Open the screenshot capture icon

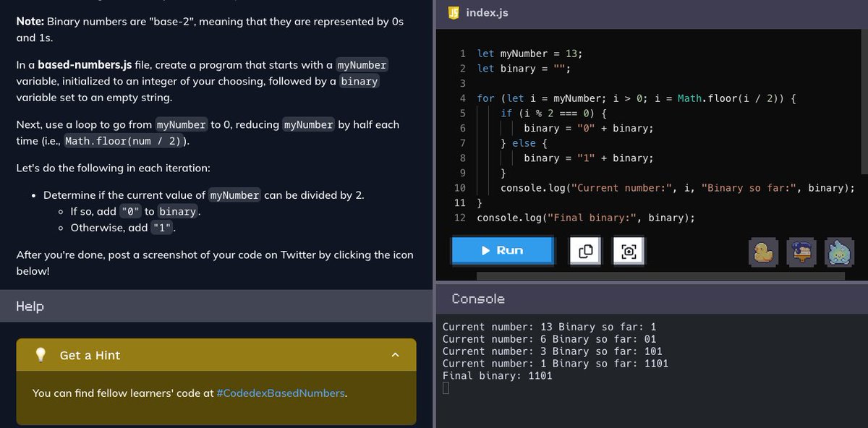click(x=629, y=251)
